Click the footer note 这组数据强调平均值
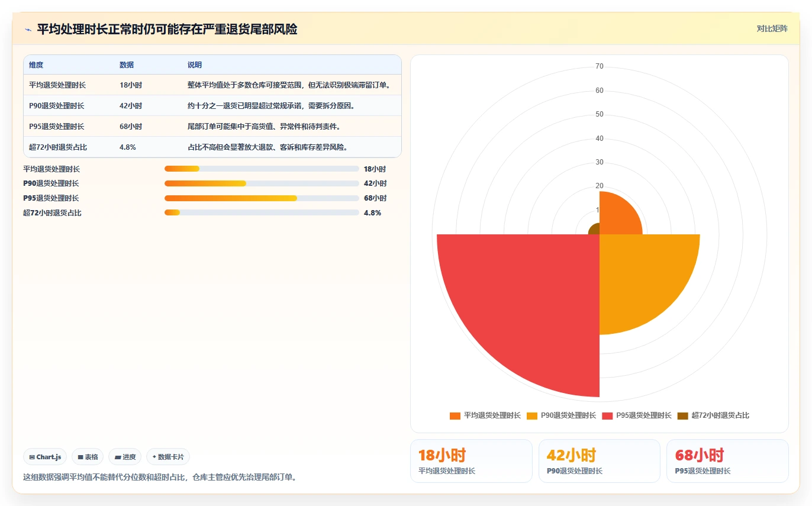 pos(160,477)
